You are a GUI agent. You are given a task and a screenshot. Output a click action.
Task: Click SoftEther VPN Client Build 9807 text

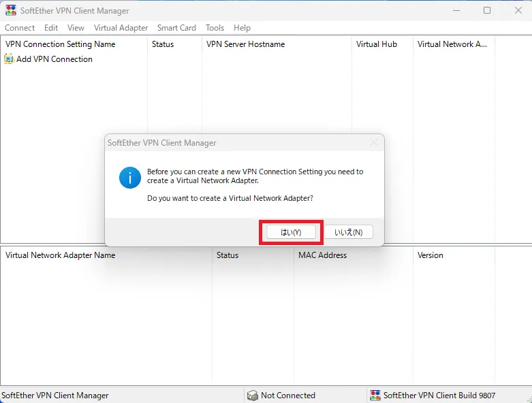439,396
